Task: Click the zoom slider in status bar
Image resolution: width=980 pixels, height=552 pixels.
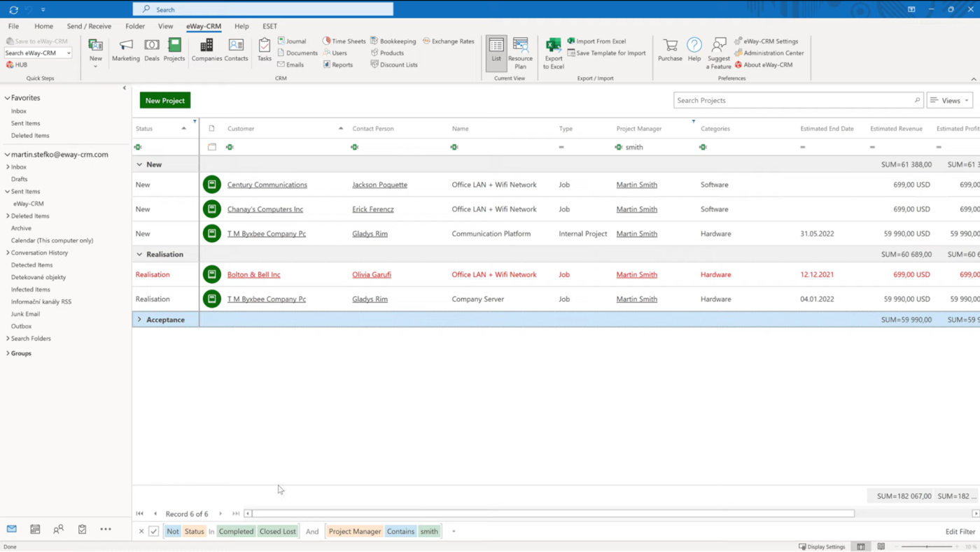Action: (927, 546)
